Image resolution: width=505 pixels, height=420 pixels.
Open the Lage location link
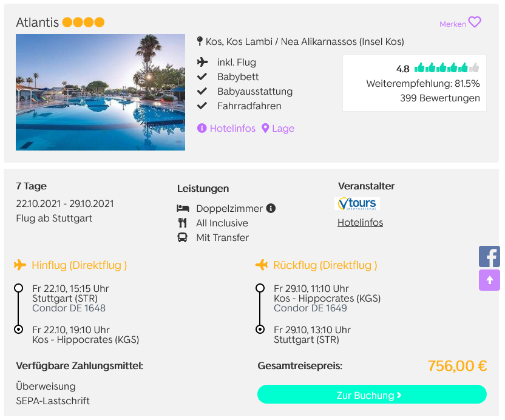coord(283,128)
